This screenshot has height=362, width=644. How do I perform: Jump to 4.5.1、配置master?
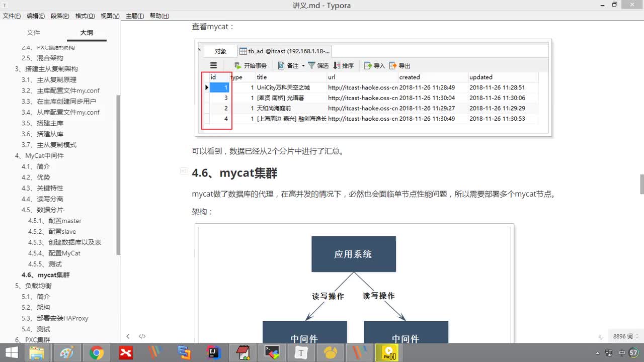[54, 221]
